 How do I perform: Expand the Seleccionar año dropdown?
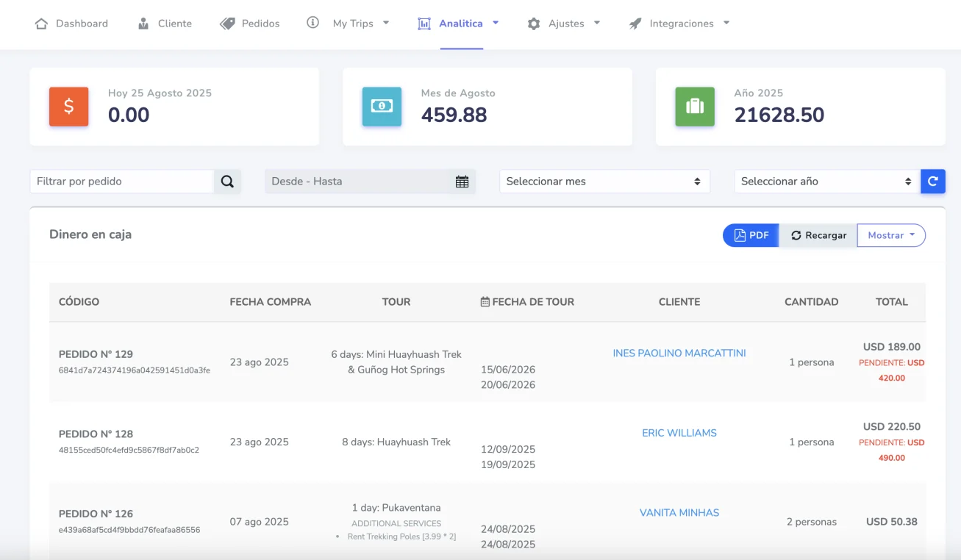click(x=826, y=182)
